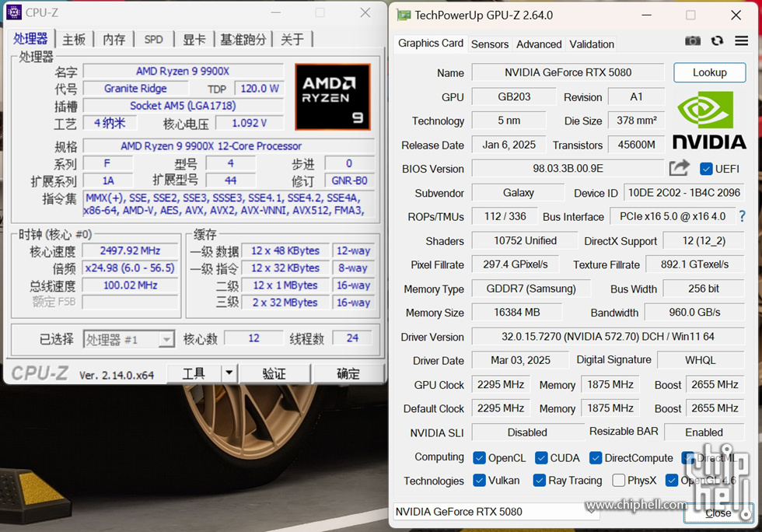The width and height of the screenshot is (762, 532).
Task: Click the Memory Size value 16384 MB
Action: [517, 312]
